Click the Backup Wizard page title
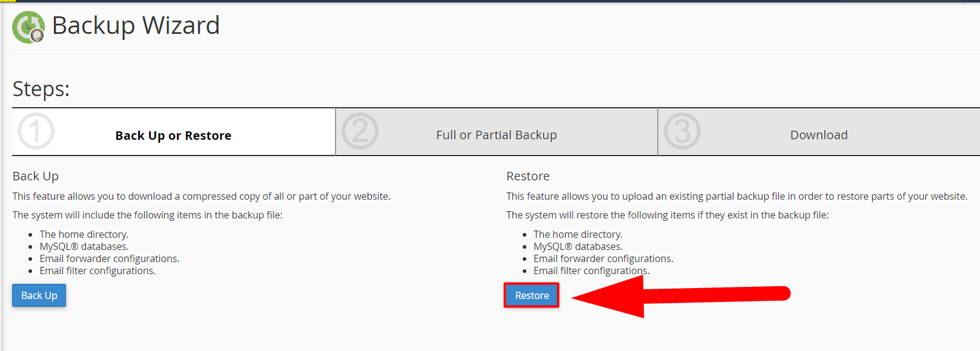 point(136,26)
